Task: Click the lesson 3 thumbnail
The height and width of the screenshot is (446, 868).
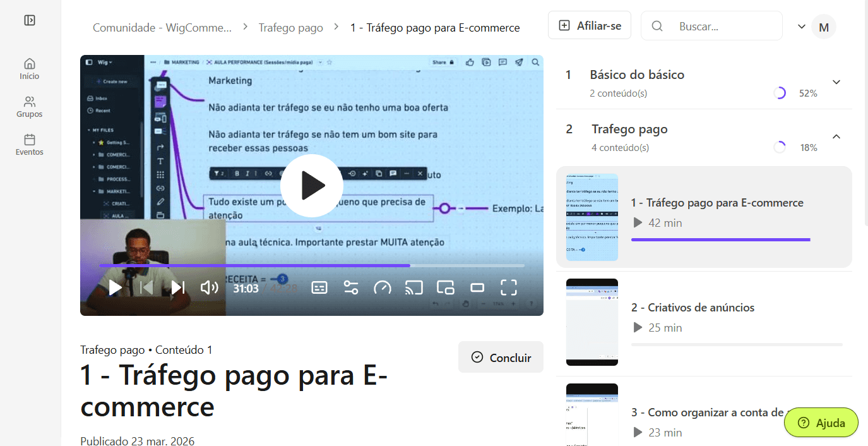Action: click(x=592, y=414)
